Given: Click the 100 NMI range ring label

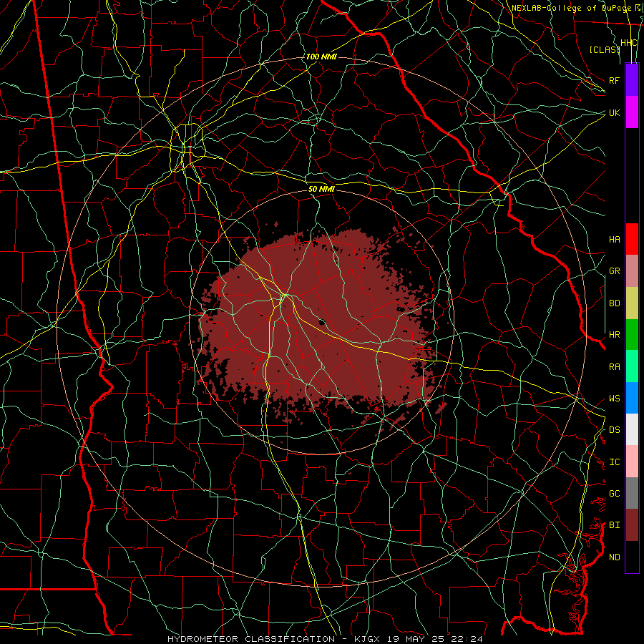Looking at the screenshot, I should [x=321, y=57].
